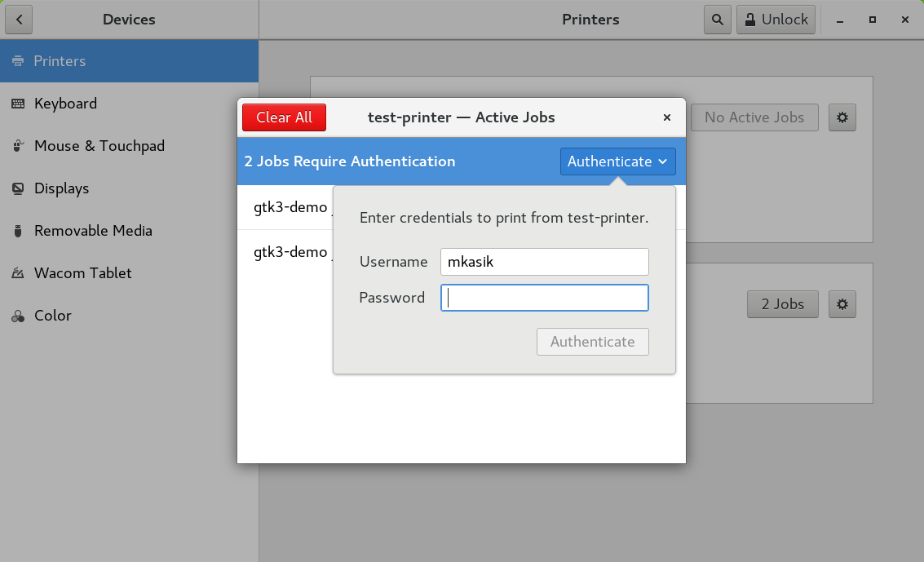Go back using the Devices back arrow
Image resolution: width=924 pixels, height=562 pixels.
(x=19, y=20)
